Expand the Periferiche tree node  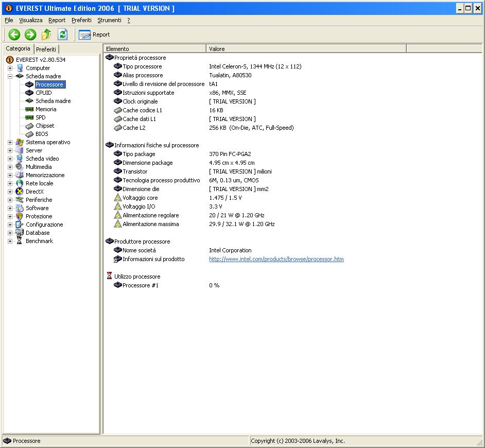click(10, 200)
